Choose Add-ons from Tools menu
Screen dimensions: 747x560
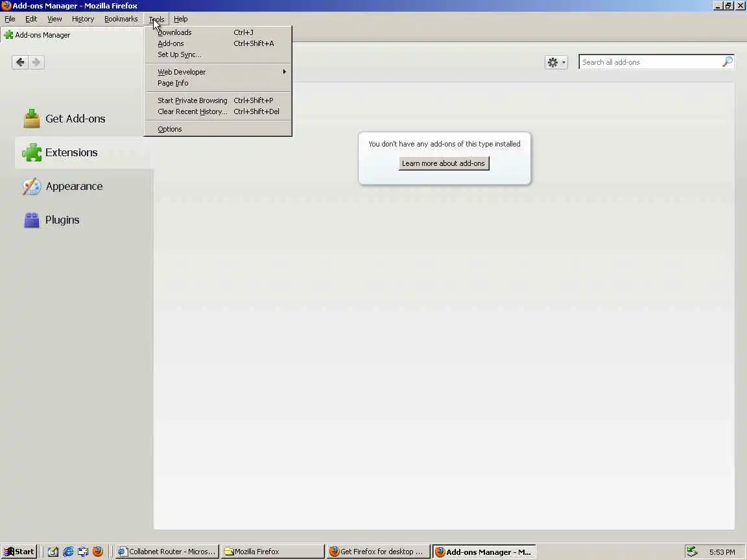click(x=218, y=43)
